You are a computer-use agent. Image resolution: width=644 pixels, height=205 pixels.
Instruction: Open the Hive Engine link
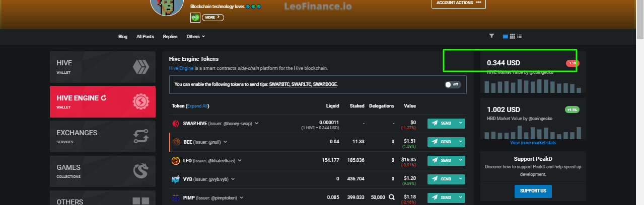(x=181, y=68)
